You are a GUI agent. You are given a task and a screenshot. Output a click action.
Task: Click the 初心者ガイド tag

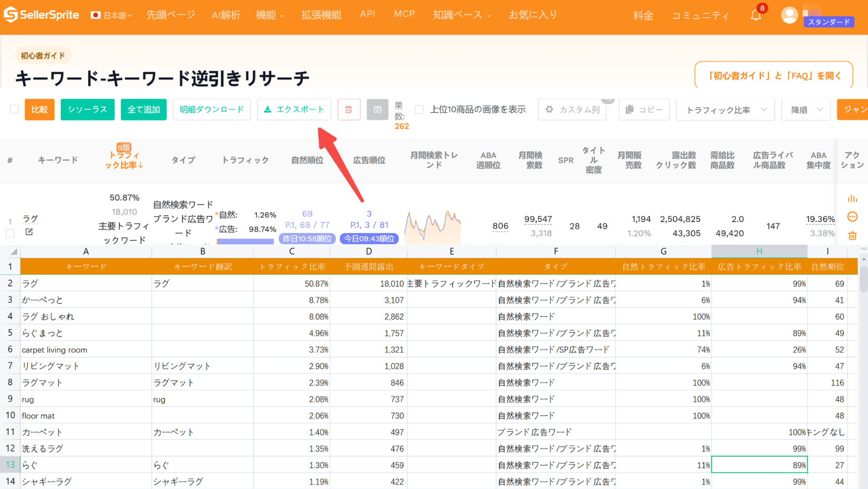tap(43, 56)
